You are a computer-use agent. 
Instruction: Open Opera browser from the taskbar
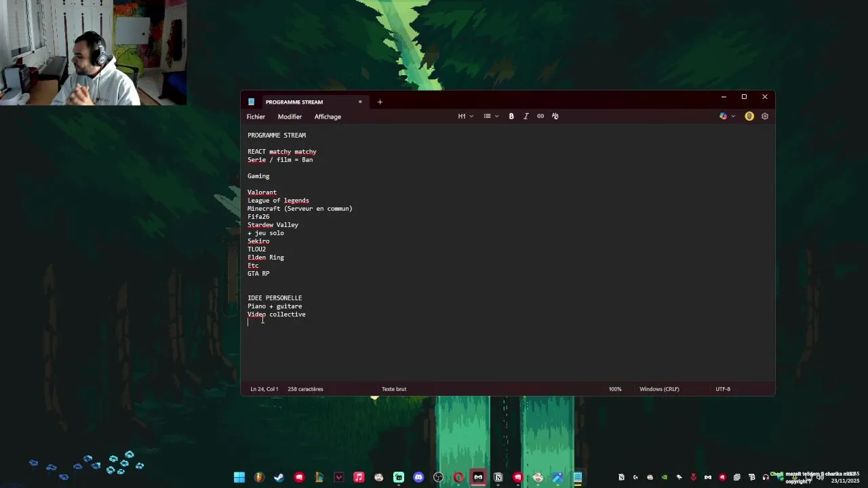[x=458, y=477]
